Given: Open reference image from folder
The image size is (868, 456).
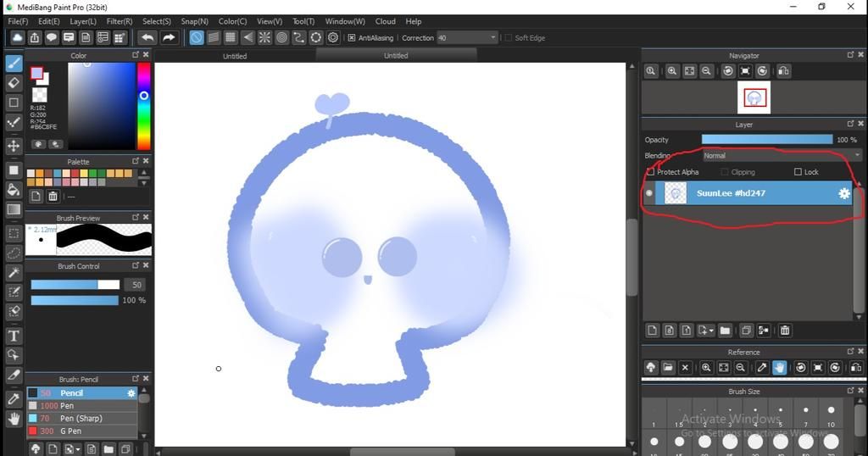Looking at the screenshot, I should click(x=668, y=368).
